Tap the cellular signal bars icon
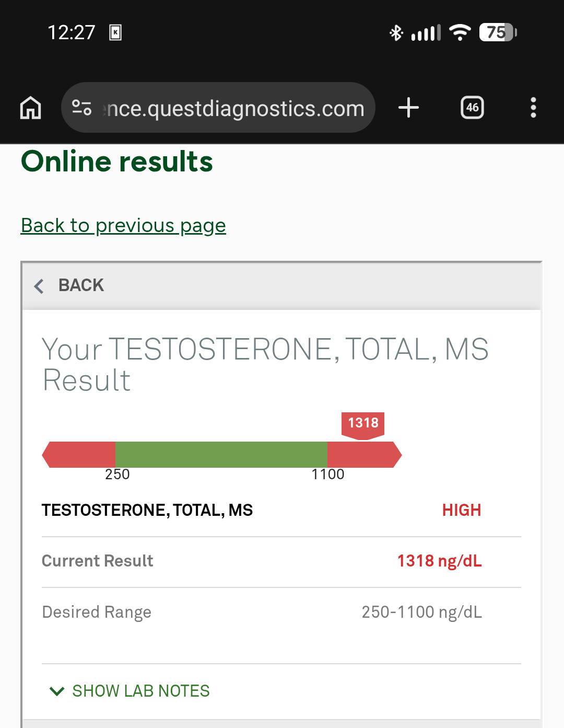The height and width of the screenshot is (728, 564). pyautogui.click(x=426, y=33)
